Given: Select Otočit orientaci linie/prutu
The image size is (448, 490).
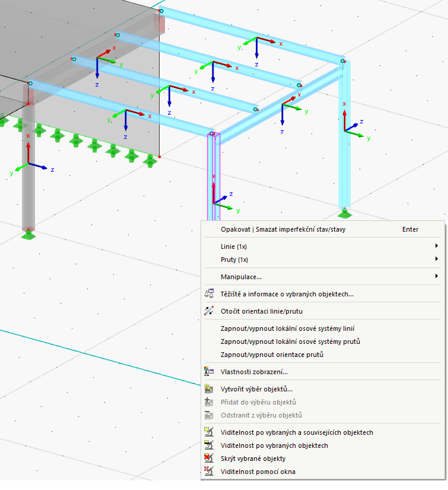Looking at the screenshot, I should click(322, 311).
